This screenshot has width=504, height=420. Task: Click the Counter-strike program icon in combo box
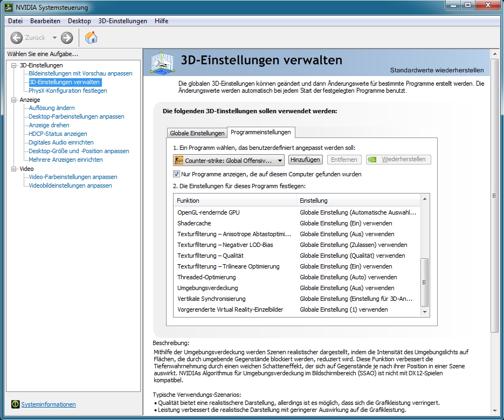pos(179,160)
